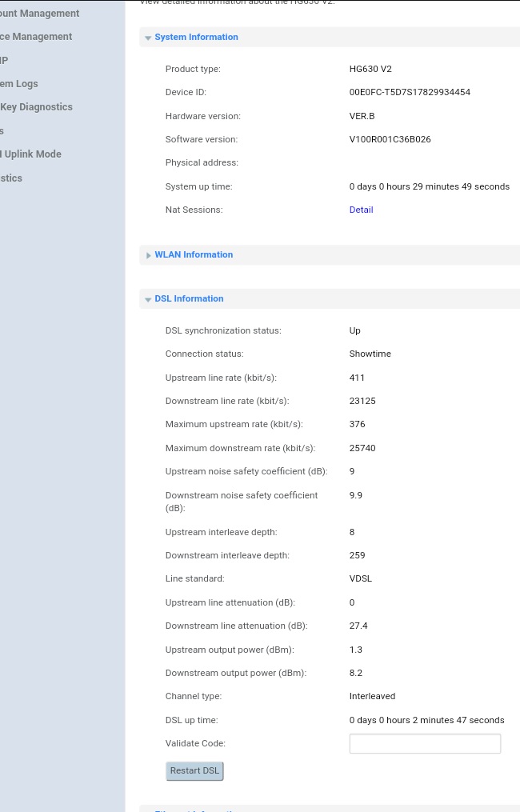
Task: Click the DSL Information section title
Action: 189,298
